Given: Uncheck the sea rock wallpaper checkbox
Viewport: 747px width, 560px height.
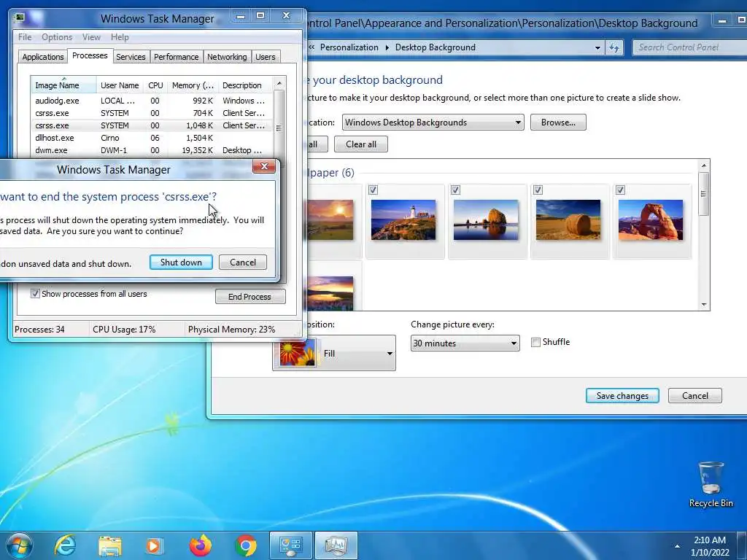Looking at the screenshot, I should point(455,190).
